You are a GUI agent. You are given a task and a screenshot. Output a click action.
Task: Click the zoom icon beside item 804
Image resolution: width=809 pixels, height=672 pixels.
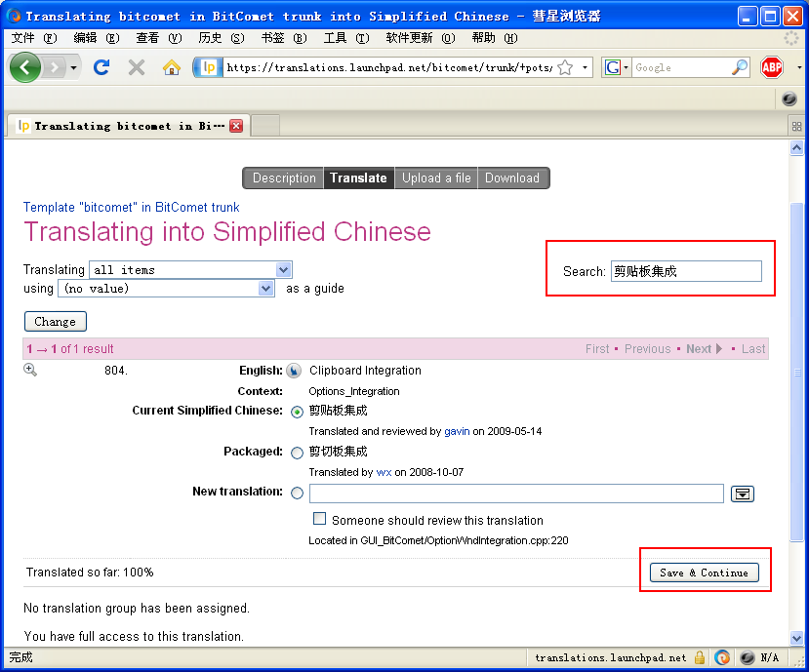[30, 370]
